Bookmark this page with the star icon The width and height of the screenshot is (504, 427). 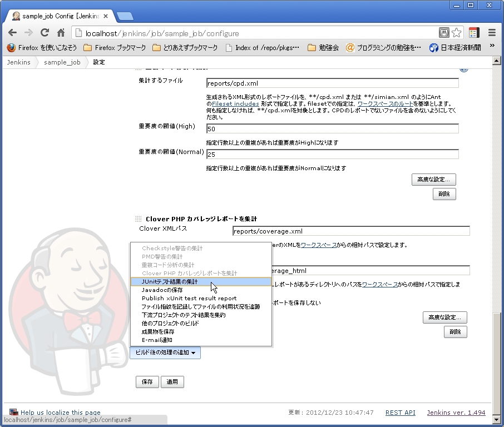[456, 33]
